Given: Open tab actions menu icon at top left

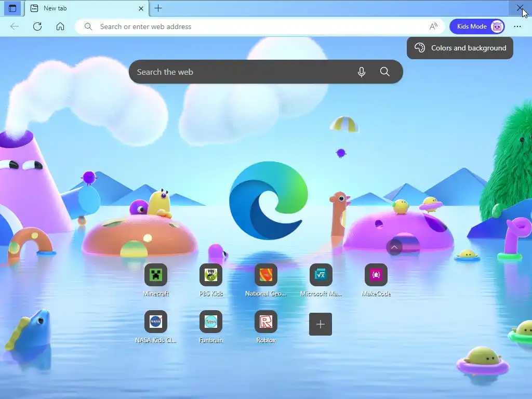Looking at the screenshot, I should 12,8.
